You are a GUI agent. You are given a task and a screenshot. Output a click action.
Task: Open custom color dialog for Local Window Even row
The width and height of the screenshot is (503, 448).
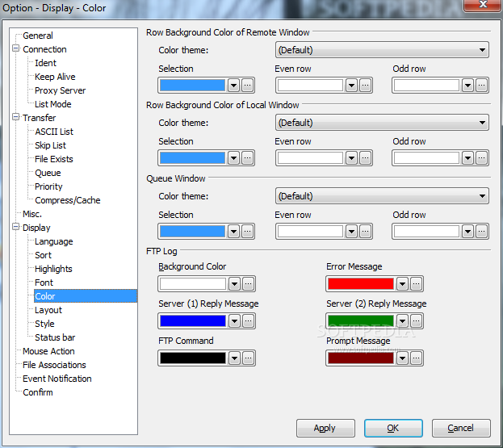click(x=365, y=157)
